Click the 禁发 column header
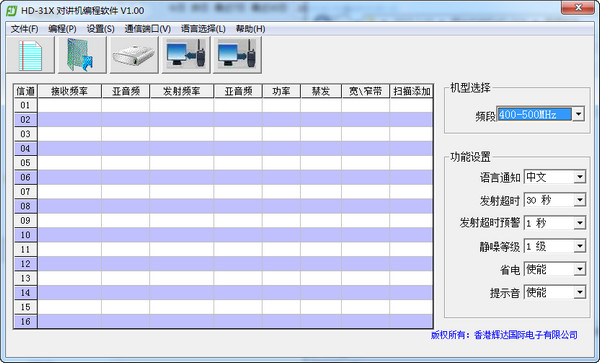The height and width of the screenshot is (363, 600). [x=321, y=91]
